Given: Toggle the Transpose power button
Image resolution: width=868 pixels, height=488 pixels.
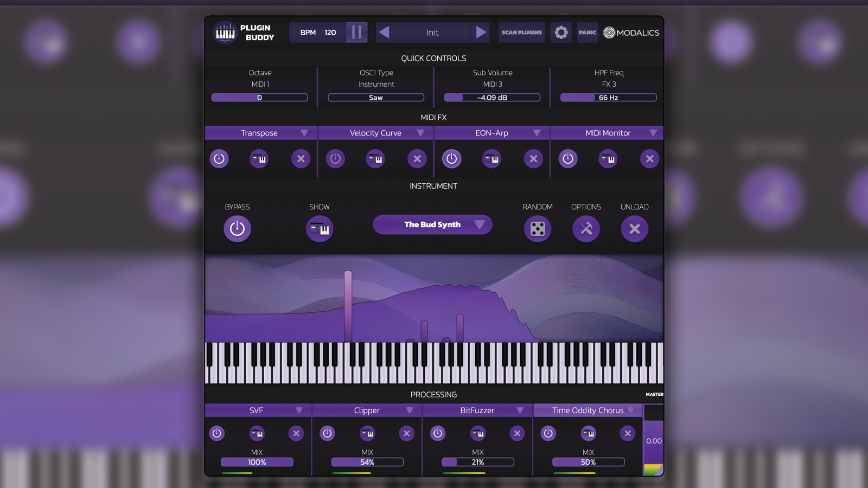Looking at the screenshot, I should (219, 159).
